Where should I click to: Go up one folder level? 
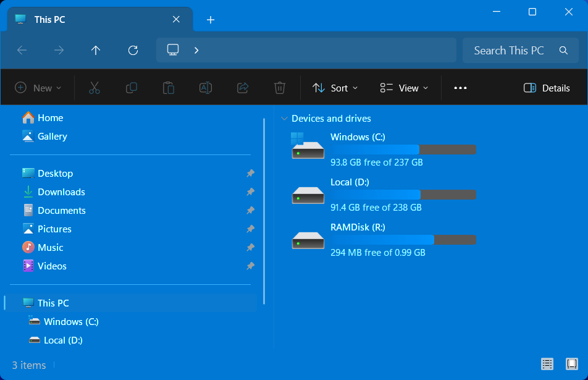(96, 50)
